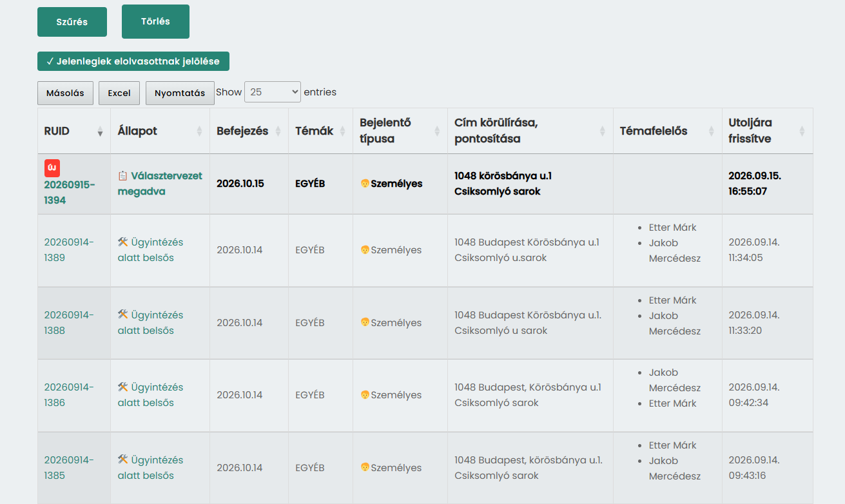Export table with Excel button
The image size is (845, 504).
pyautogui.click(x=119, y=93)
